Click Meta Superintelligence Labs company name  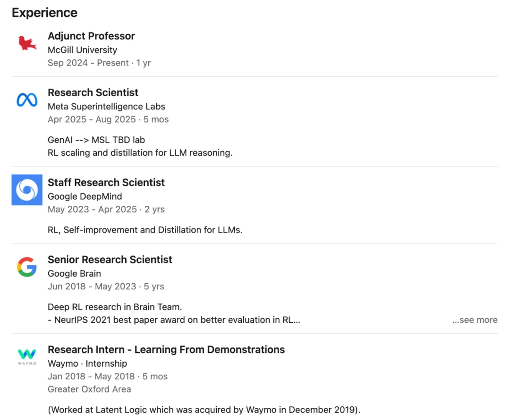106,106
